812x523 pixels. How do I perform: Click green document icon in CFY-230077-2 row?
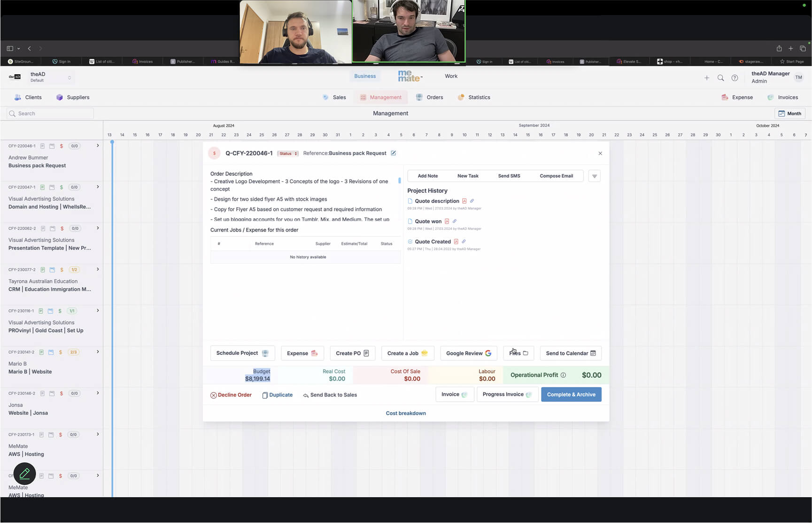(x=43, y=270)
